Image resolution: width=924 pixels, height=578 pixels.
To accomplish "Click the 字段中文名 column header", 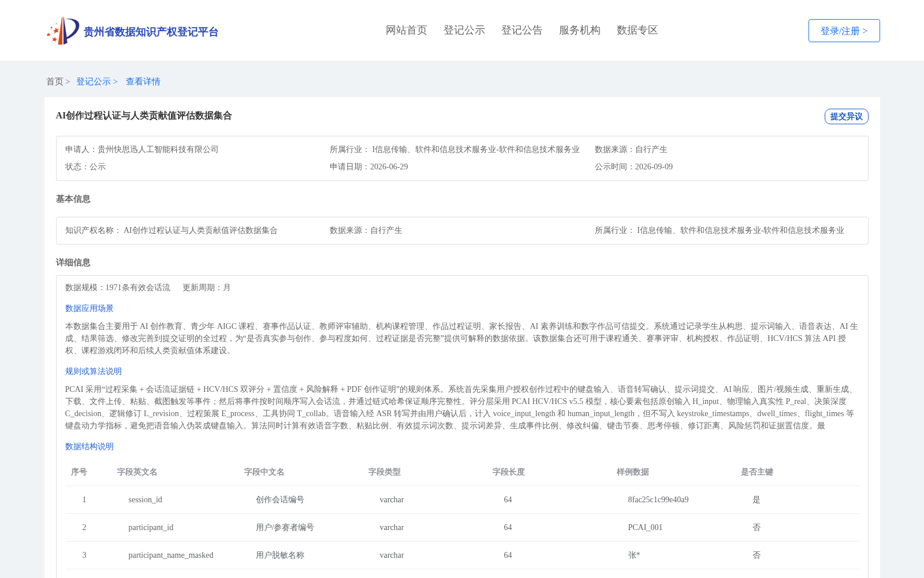I will [264, 472].
